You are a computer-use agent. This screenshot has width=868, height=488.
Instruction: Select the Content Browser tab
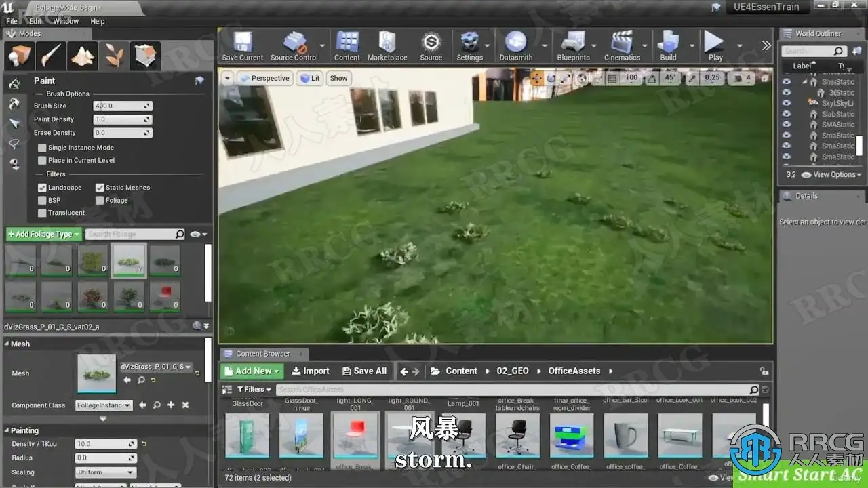tap(262, 354)
